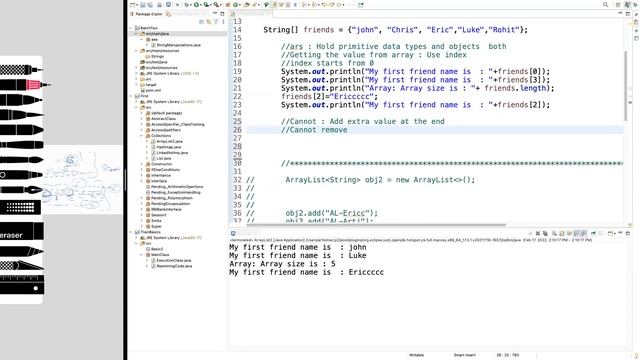Select the checkered-tip pen at top of palette

tap(21, 70)
